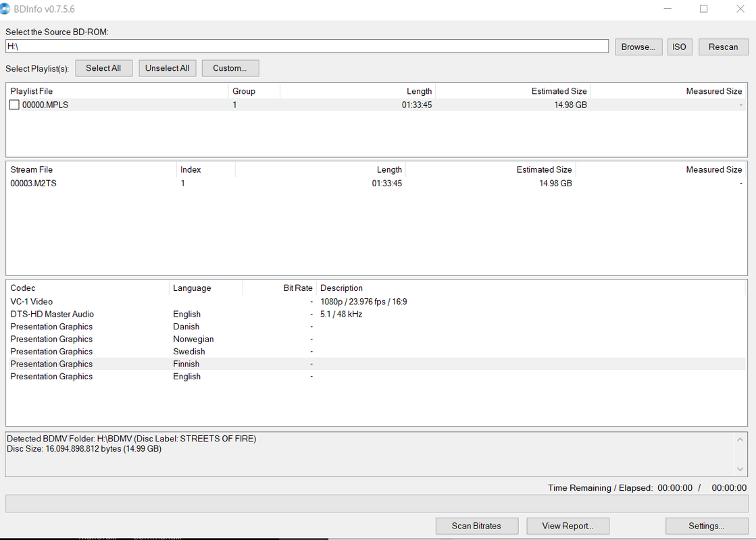
Task: Click 1080p / 23.976 fps / 16:9 description
Action: point(363,302)
